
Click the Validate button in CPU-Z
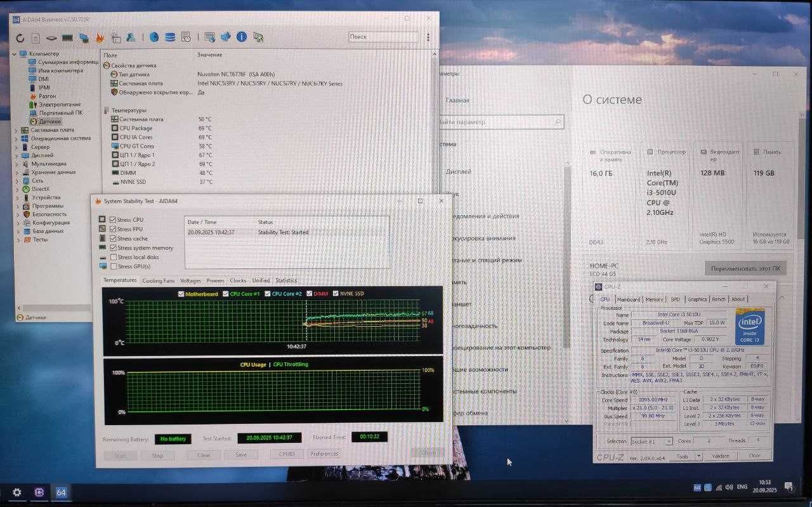[x=720, y=456]
